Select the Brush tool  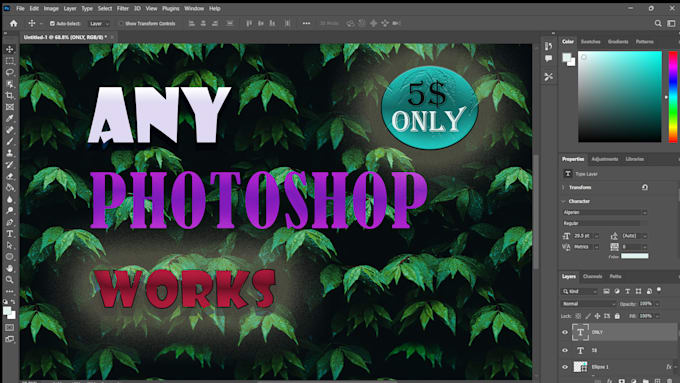tap(10, 141)
